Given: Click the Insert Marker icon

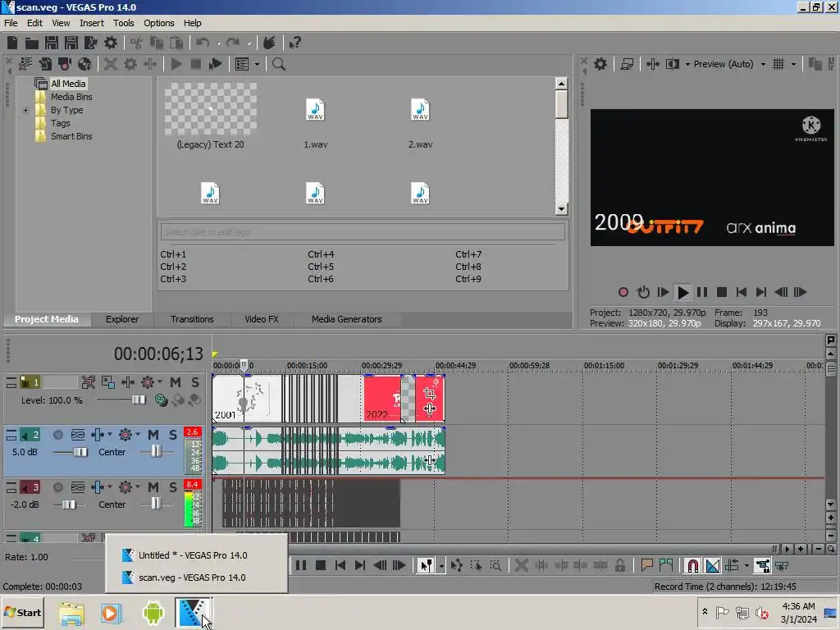Looking at the screenshot, I should (646, 565).
